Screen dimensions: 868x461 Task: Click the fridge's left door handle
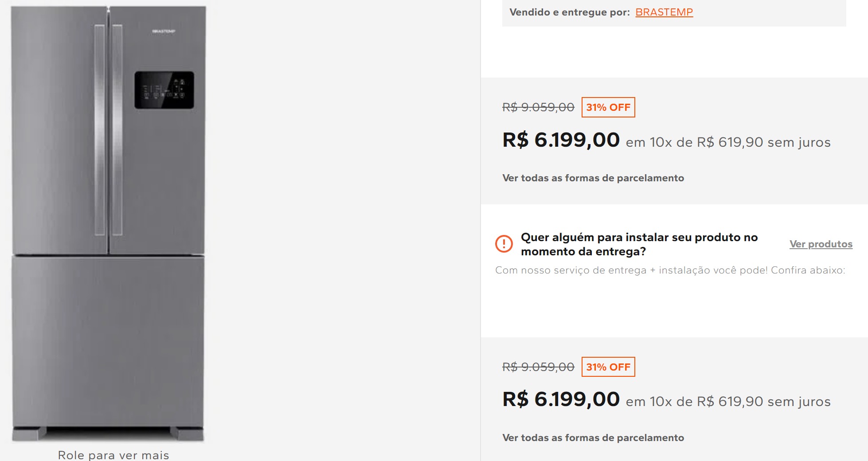point(99,129)
